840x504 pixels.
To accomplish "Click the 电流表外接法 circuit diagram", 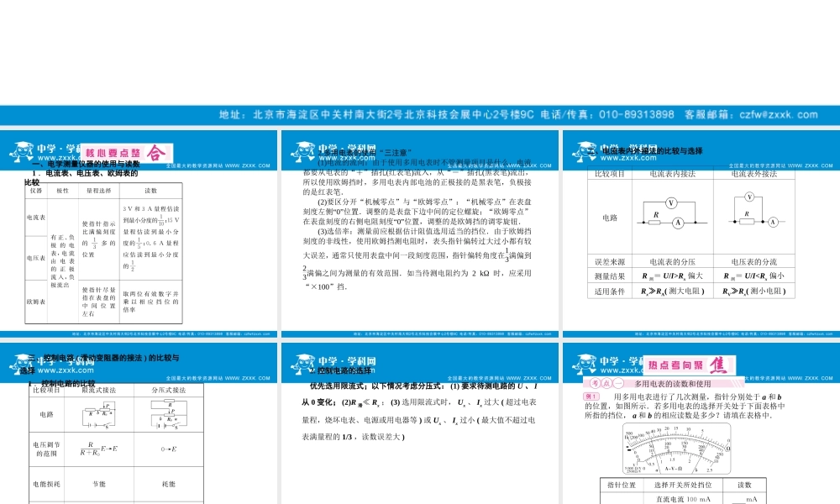I will (x=755, y=211).
